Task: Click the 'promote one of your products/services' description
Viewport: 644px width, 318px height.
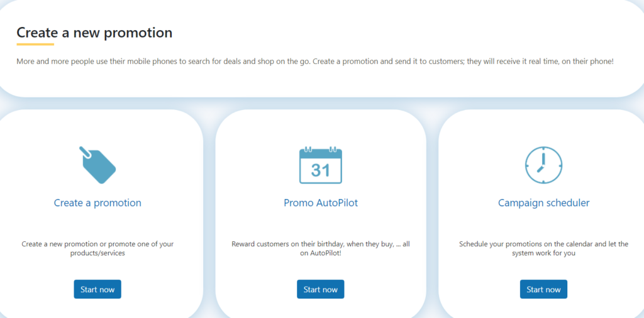Action: [97, 249]
